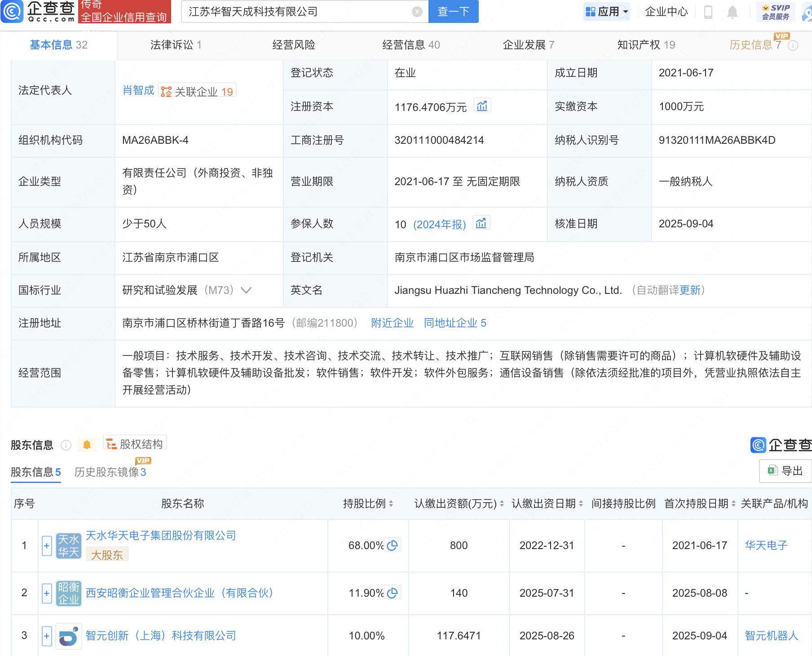Open the 参保人数 chart icon
This screenshot has width=812, height=656.
[481, 222]
